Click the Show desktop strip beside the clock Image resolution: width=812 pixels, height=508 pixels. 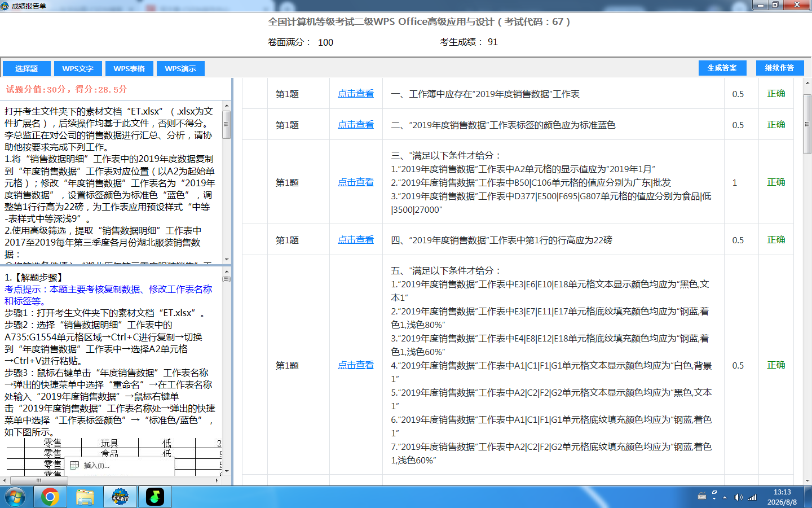coord(807,497)
